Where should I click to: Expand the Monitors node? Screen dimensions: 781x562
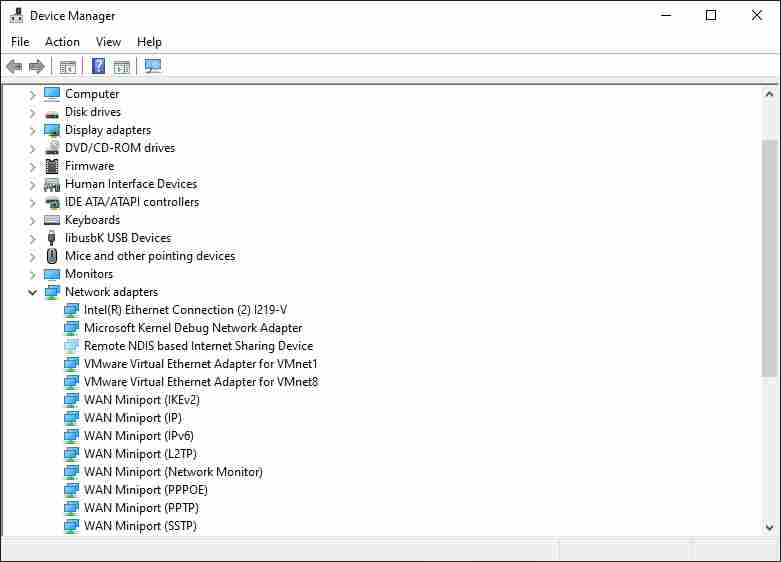pyautogui.click(x=32, y=275)
